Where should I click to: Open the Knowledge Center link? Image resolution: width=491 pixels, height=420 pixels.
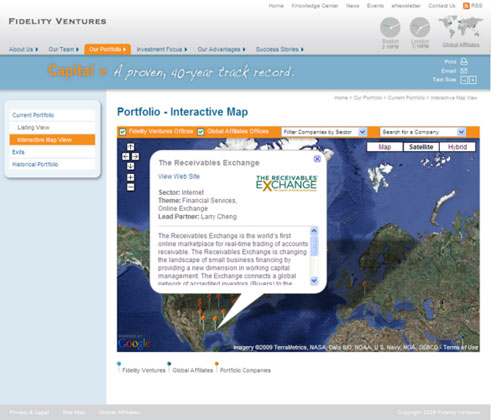point(315,6)
